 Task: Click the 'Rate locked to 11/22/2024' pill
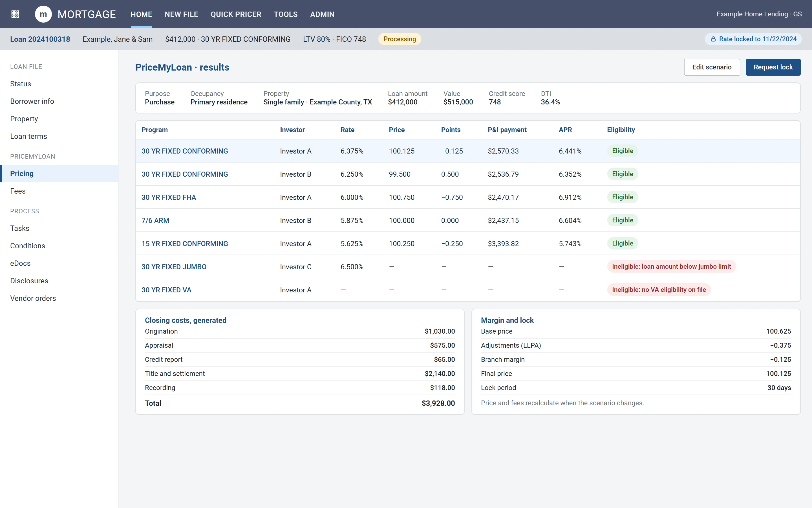[x=753, y=39]
